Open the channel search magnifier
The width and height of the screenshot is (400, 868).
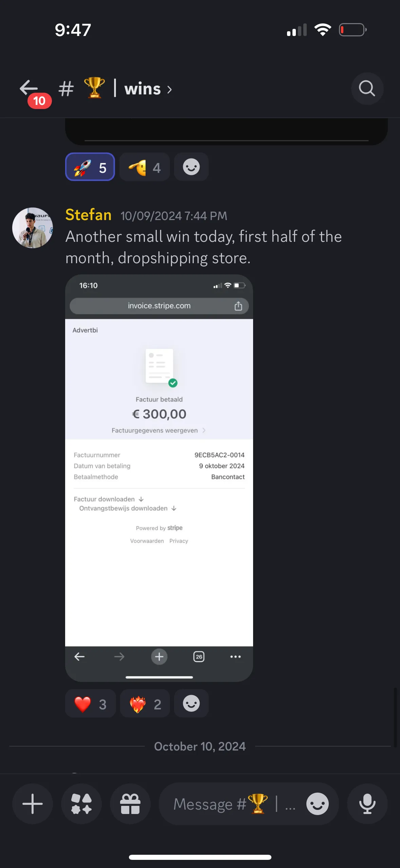coord(367,89)
